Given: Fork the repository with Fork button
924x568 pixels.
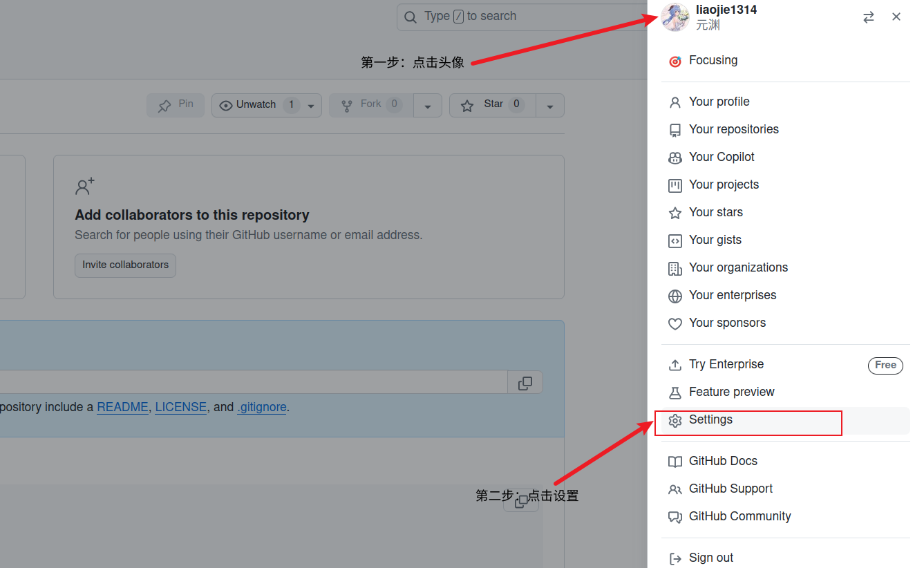Looking at the screenshot, I should tap(371, 105).
